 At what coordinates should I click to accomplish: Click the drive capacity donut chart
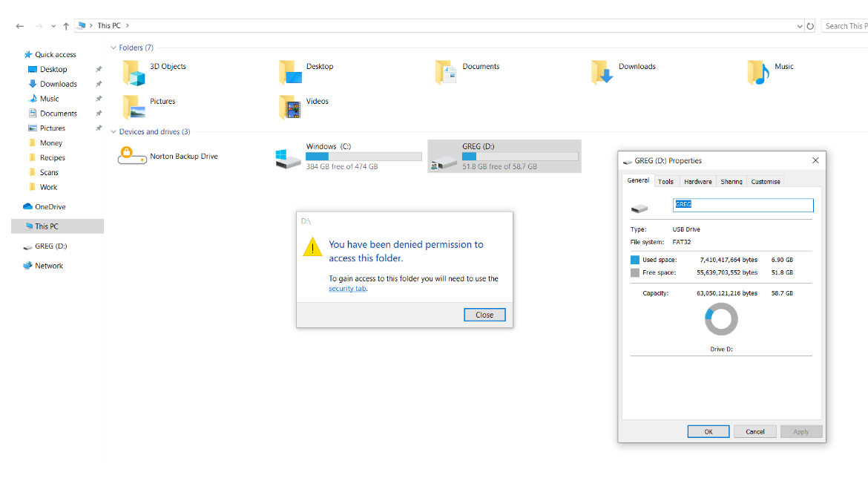point(721,319)
